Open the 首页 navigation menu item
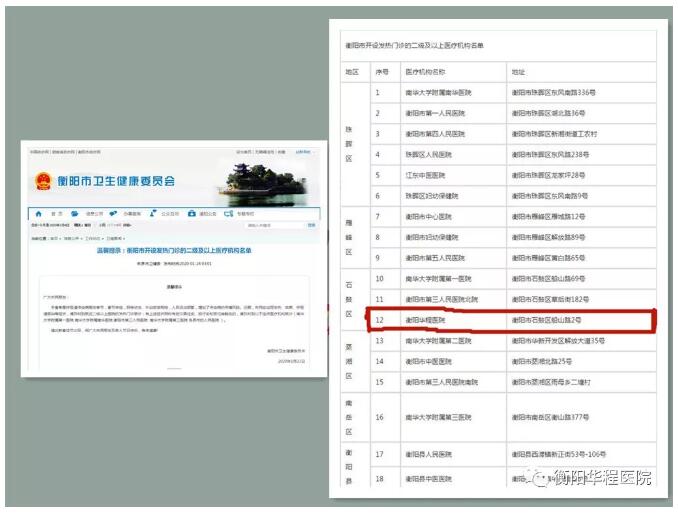Screen dimensions: 678x513 56,214
